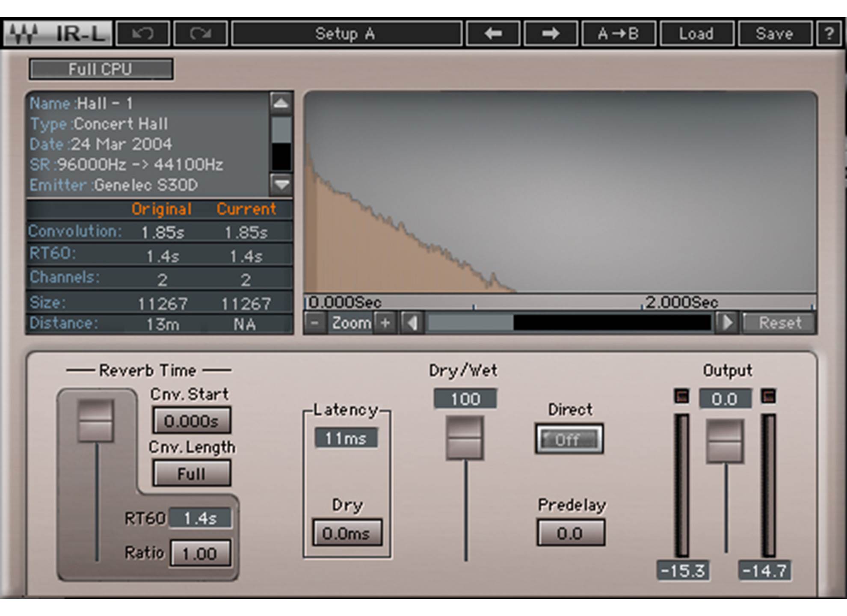Toggle the Direct Off switch

click(x=570, y=439)
